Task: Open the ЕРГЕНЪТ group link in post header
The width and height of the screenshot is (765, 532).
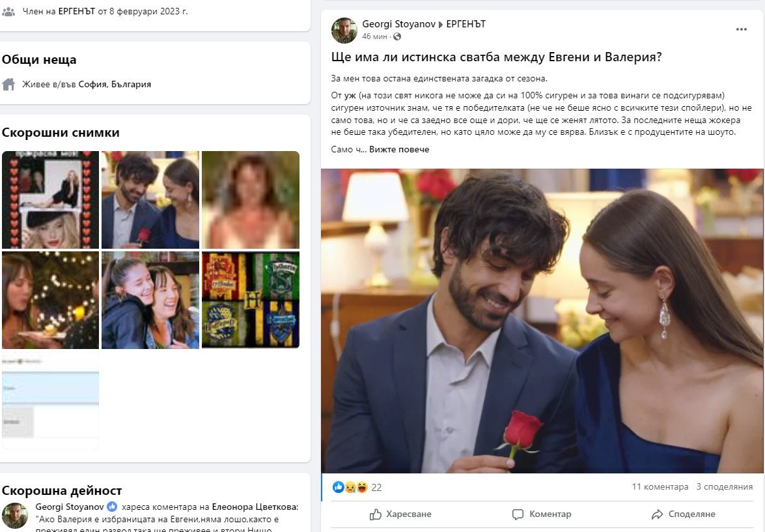Action: coord(466,24)
